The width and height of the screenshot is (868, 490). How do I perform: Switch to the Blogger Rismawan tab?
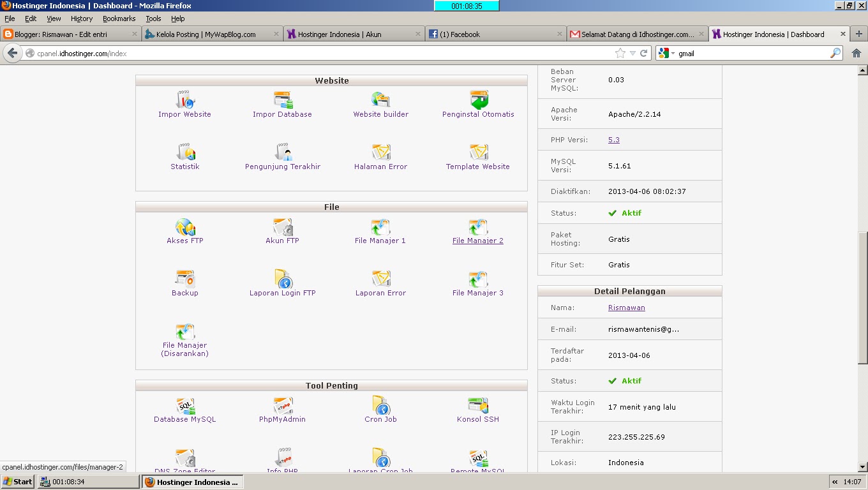point(71,34)
